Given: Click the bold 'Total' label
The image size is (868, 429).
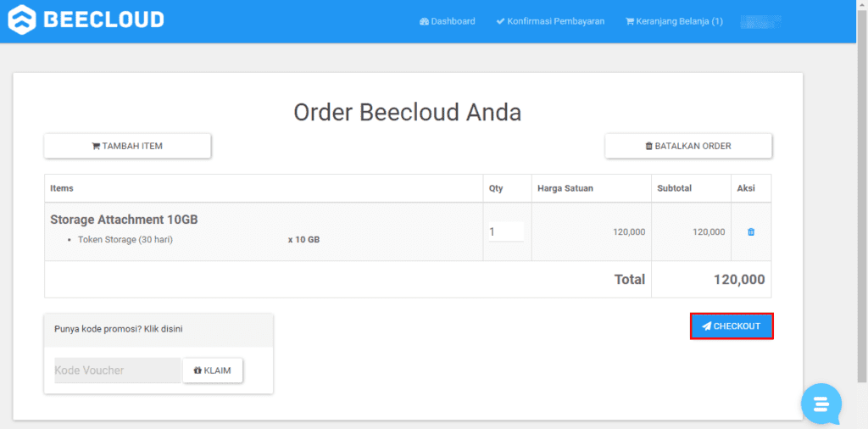Looking at the screenshot, I should [x=630, y=279].
